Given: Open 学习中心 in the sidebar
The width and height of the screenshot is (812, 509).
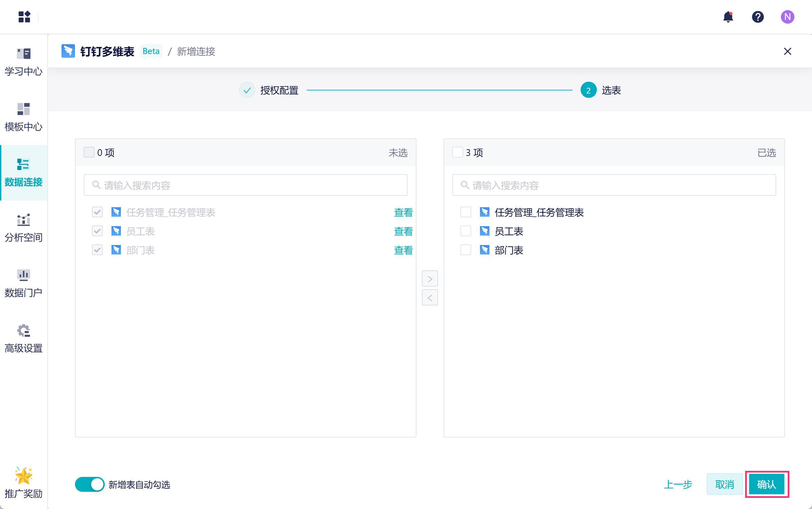Looking at the screenshot, I should pyautogui.click(x=24, y=62).
